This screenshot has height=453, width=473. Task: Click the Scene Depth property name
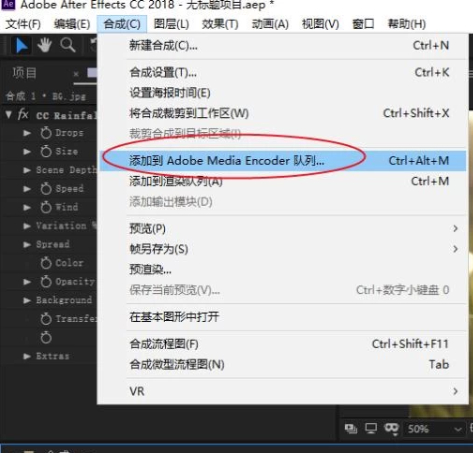[x=66, y=170]
